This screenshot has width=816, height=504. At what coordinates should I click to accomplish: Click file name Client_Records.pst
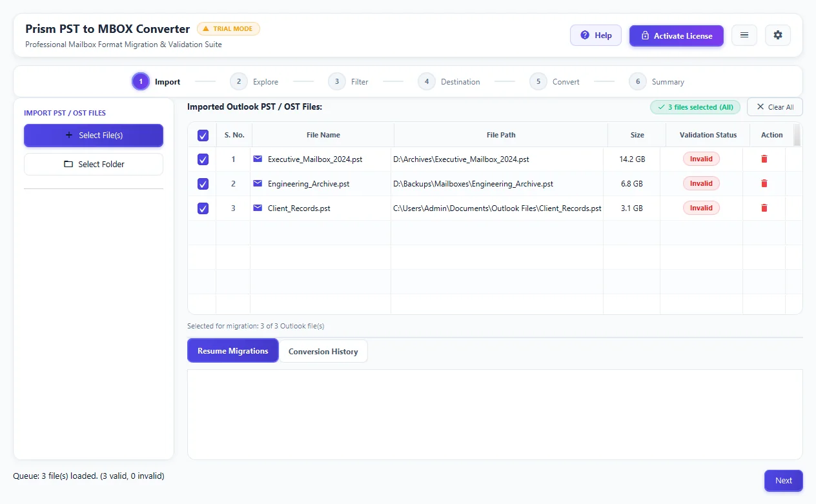299,208
